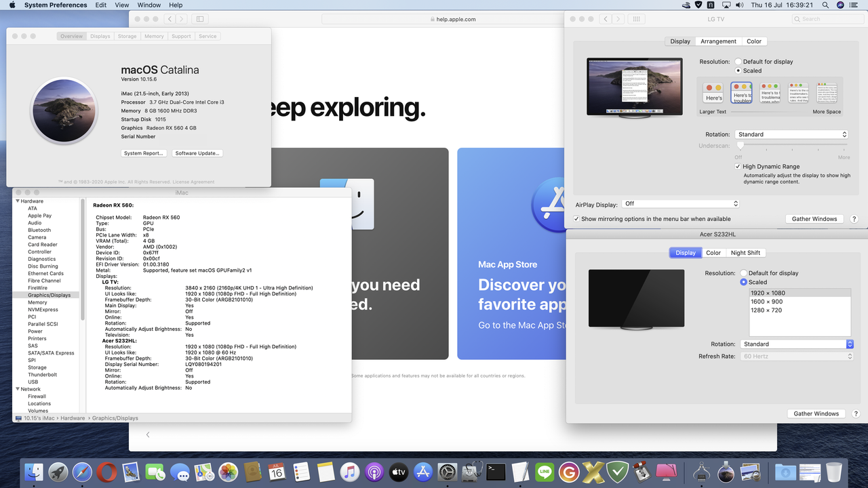Open the Rotation dropdown in LG TV window

tap(791, 134)
